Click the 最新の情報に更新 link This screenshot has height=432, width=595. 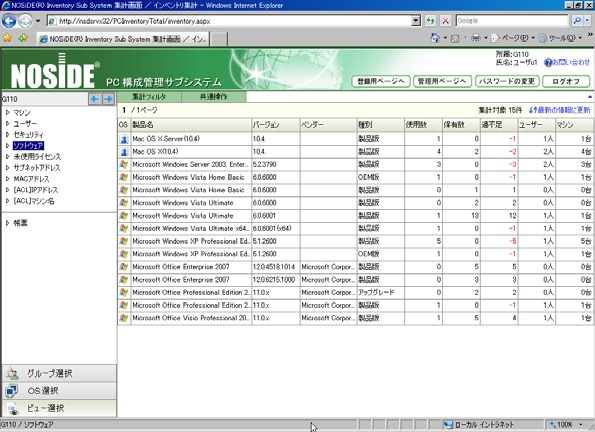click(x=563, y=110)
